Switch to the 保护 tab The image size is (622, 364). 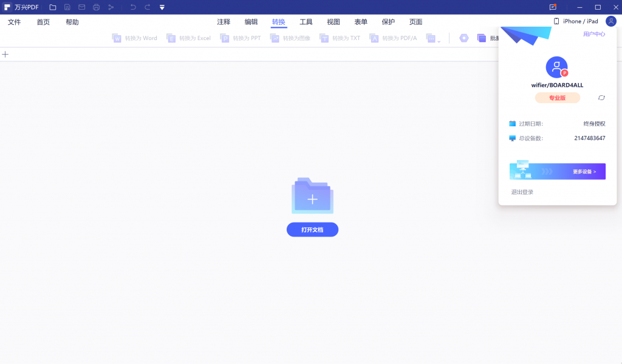coord(388,22)
